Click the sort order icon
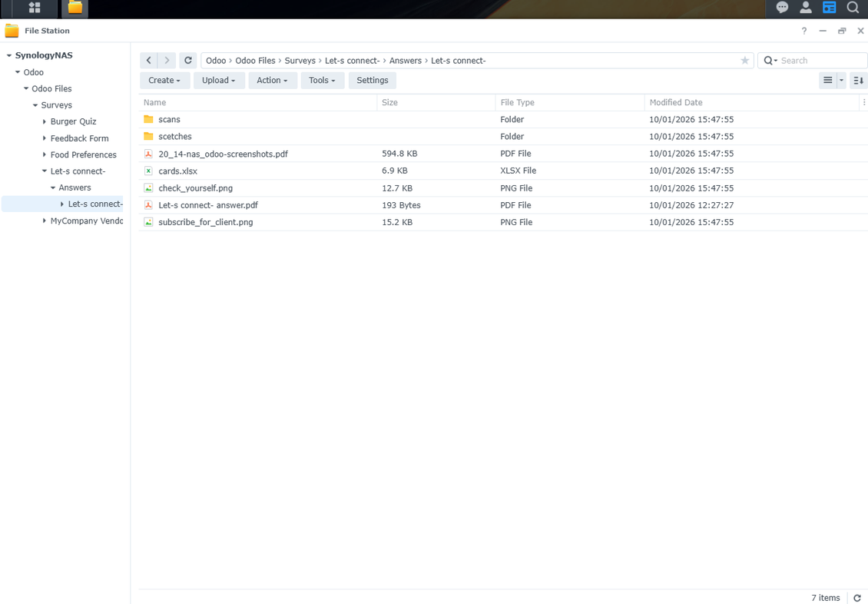 [859, 80]
